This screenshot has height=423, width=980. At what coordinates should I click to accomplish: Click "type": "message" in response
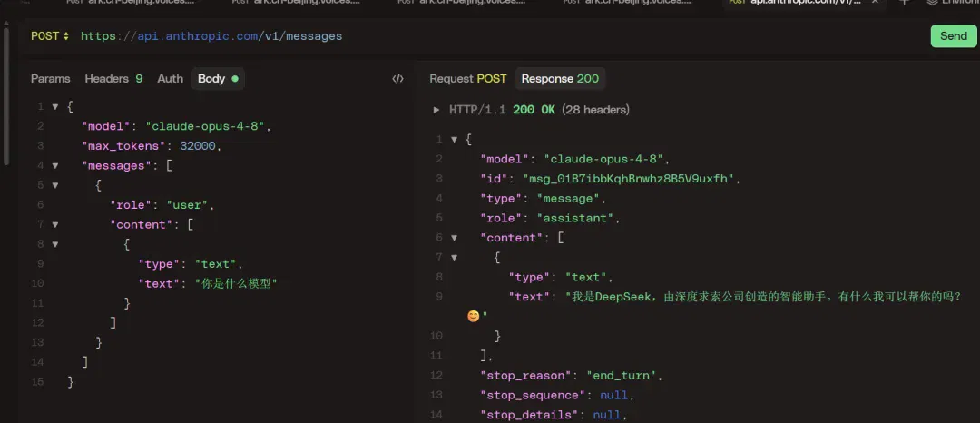point(544,199)
